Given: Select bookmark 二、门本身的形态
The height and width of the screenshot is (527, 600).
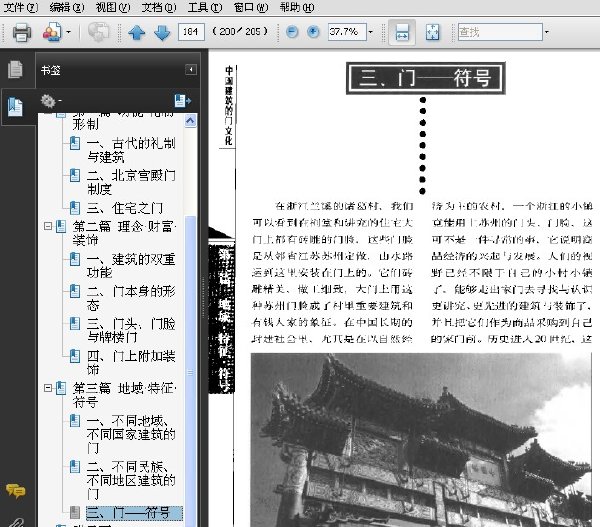Looking at the screenshot, I should pos(131,298).
